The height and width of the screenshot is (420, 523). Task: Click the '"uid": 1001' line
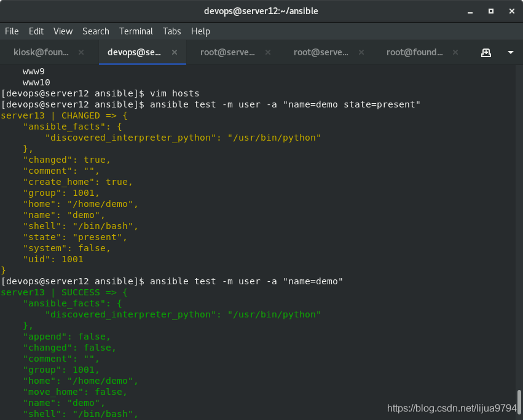pyautogui.click(x=53, y=259)
